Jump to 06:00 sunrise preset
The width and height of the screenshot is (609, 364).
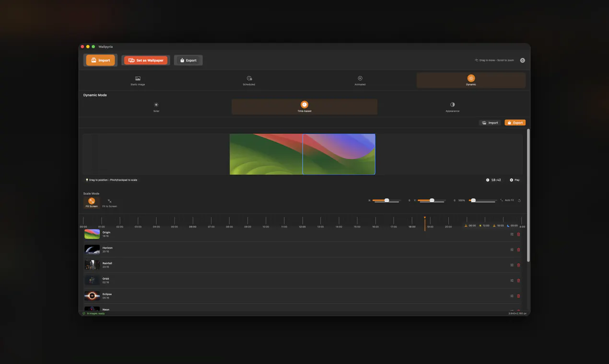click(470, 226)
